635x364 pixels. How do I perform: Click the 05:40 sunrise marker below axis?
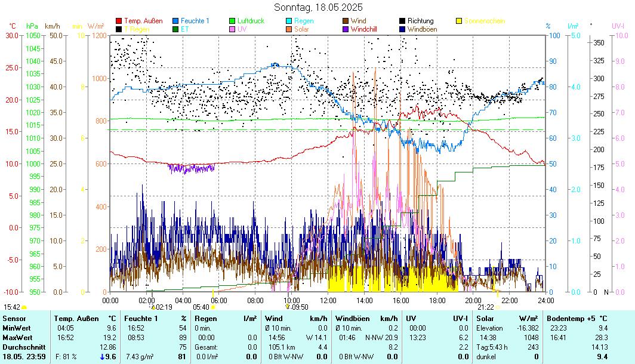pyautogui.click(x=201, y=307)
